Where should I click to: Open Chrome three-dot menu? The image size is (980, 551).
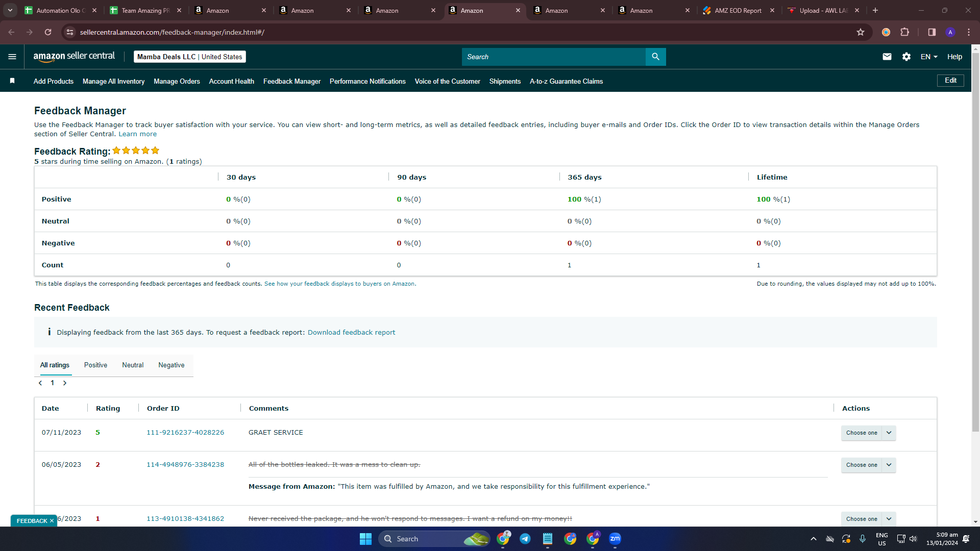(x=969, y=32)
